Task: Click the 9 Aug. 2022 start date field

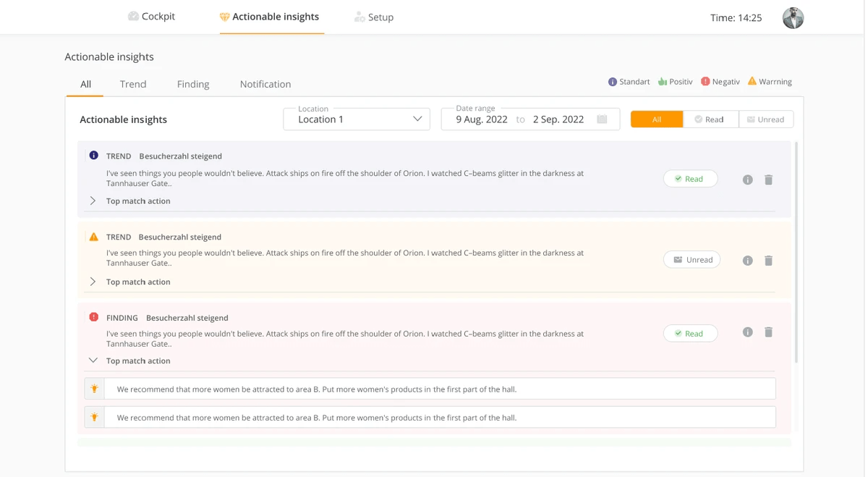Action: click(x=482, y=119)
